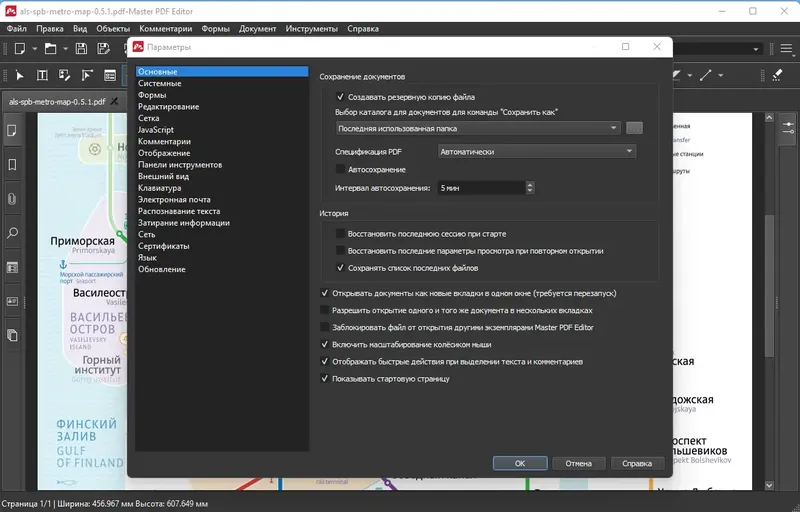Click the browse '...' folder button
Screen dimensions: 800x512
[x=634, y=128]
